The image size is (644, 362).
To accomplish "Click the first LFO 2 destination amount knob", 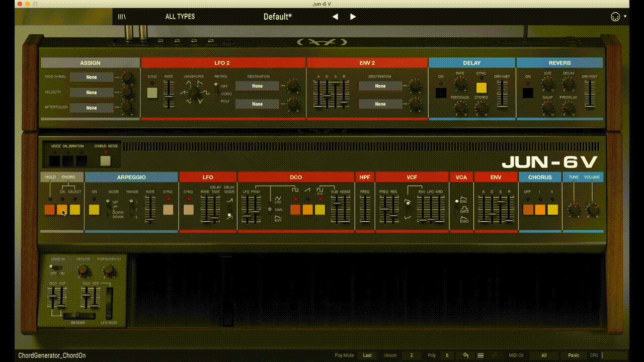I will (293, 86).
